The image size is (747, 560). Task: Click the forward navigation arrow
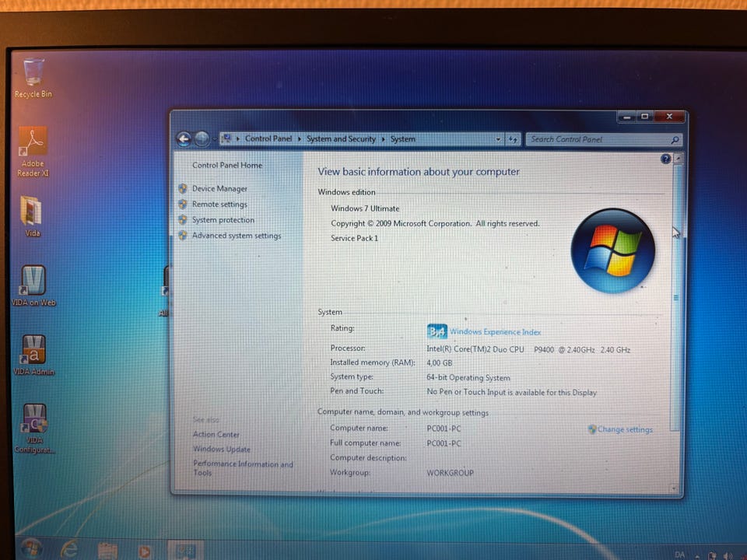202,139
